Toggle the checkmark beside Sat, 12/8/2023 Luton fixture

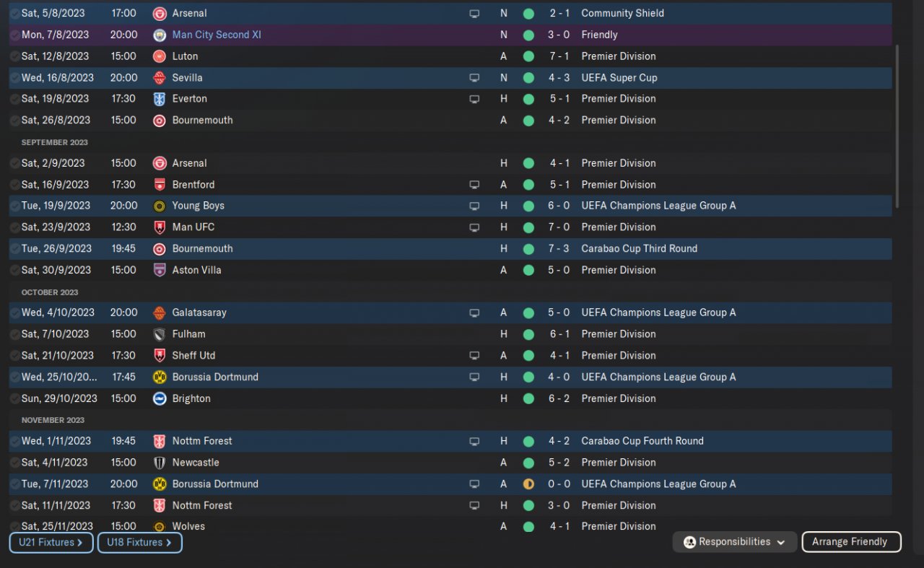pos(14,56)
